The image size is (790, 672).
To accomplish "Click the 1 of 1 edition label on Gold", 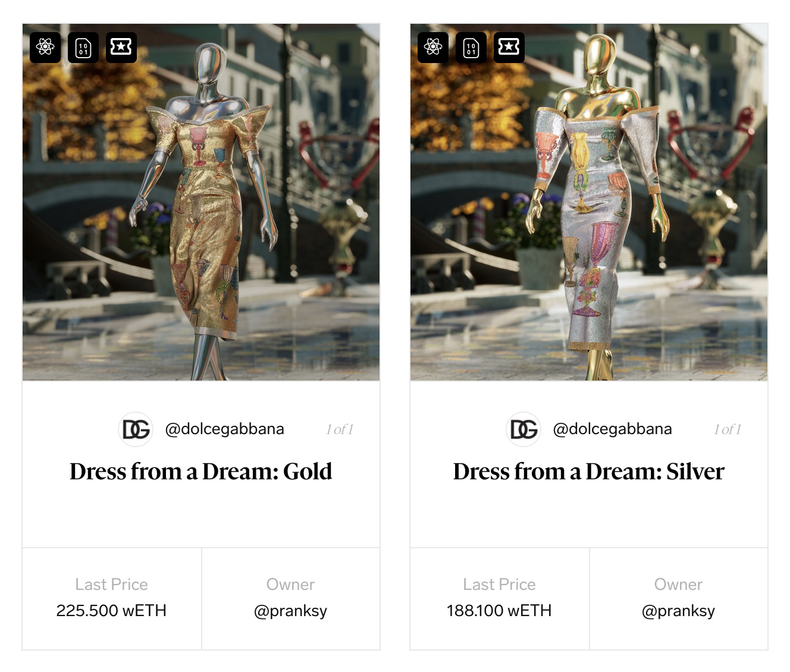I will (x=340, y=429).
